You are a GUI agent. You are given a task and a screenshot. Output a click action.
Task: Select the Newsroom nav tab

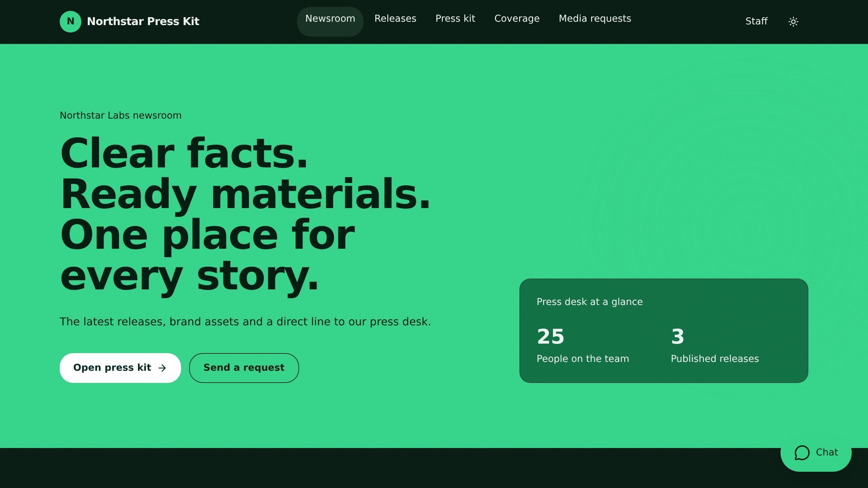pos(330,21)
